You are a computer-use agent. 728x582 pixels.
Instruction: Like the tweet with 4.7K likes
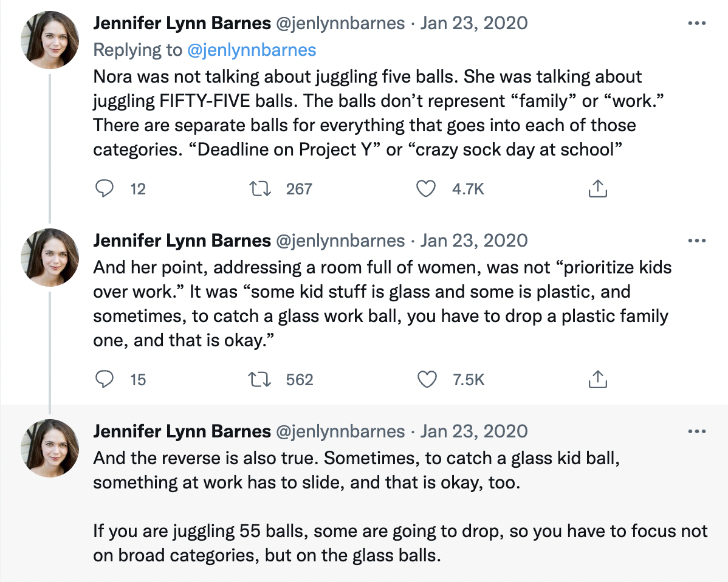tap(426, 189)
